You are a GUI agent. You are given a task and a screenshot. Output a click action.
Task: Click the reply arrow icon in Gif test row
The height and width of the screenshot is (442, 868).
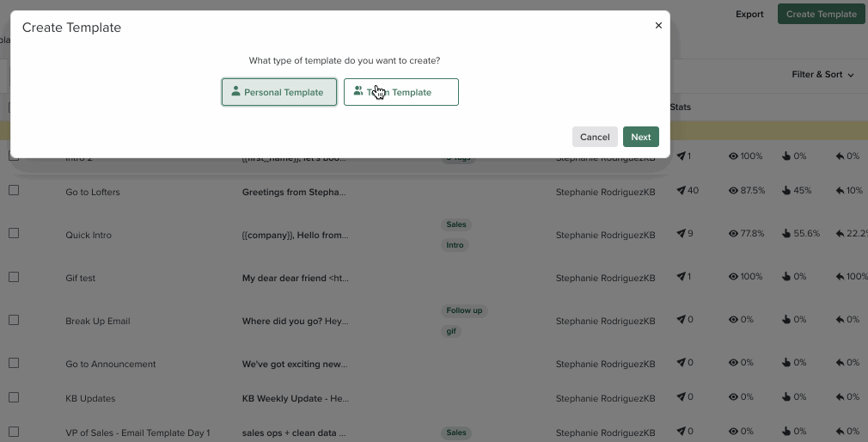click(x=840, y=277)
